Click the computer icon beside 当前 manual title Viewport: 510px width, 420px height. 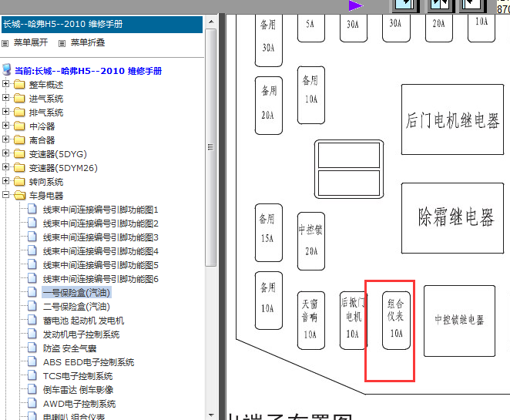point(7,69)
